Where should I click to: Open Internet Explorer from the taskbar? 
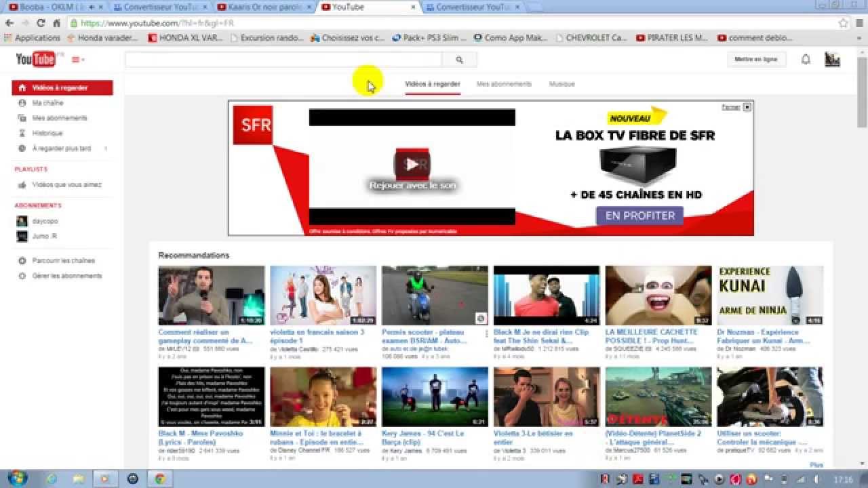52,479
